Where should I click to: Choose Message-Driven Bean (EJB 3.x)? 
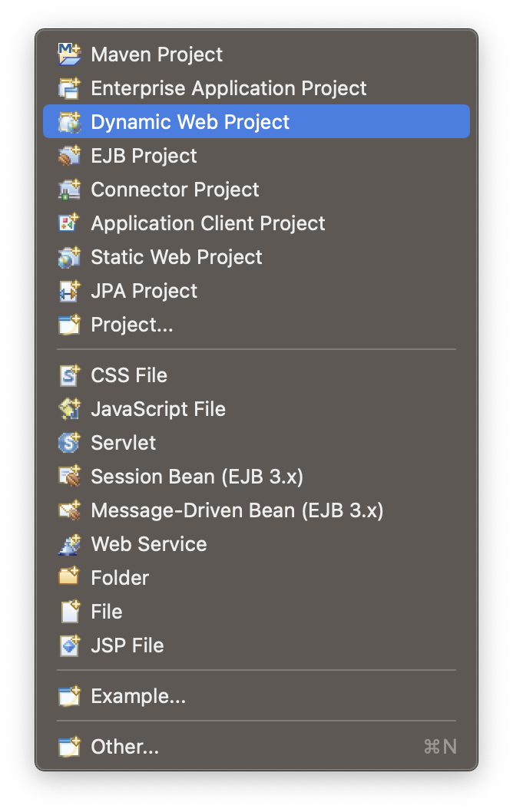coord(237,510)
